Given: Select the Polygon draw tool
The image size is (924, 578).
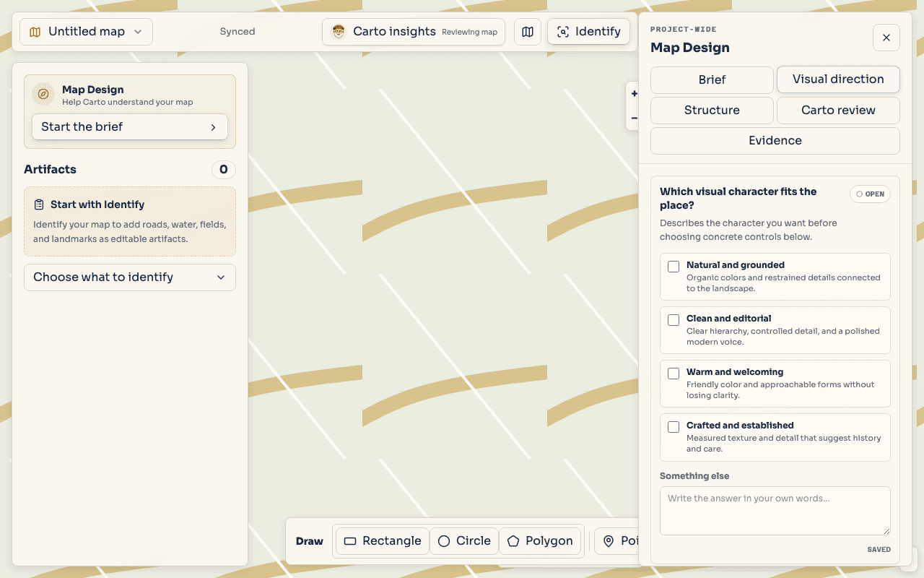Looking at the screenshot, I should (540, 541).
